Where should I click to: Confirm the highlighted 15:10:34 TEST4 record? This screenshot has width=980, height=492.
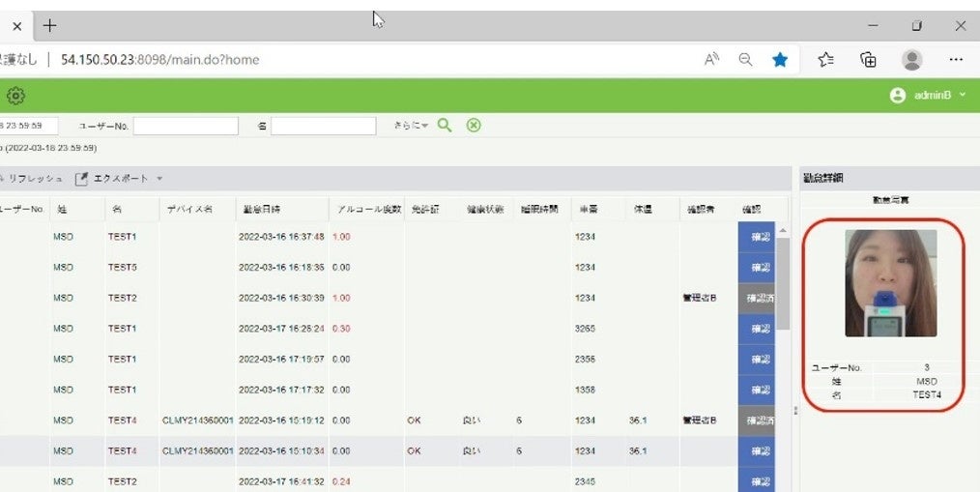tap(756, 451)
